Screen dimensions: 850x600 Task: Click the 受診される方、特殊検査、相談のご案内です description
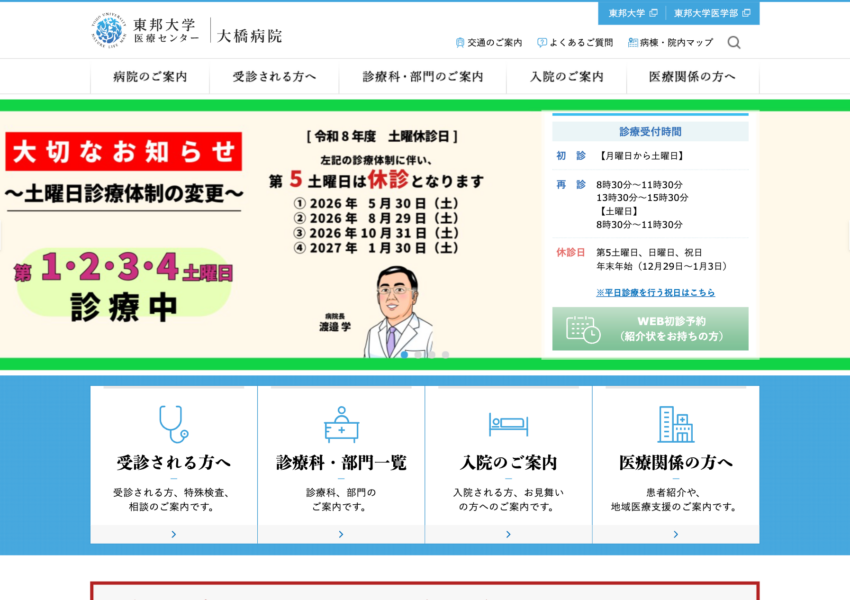click(x=173, y=500)
